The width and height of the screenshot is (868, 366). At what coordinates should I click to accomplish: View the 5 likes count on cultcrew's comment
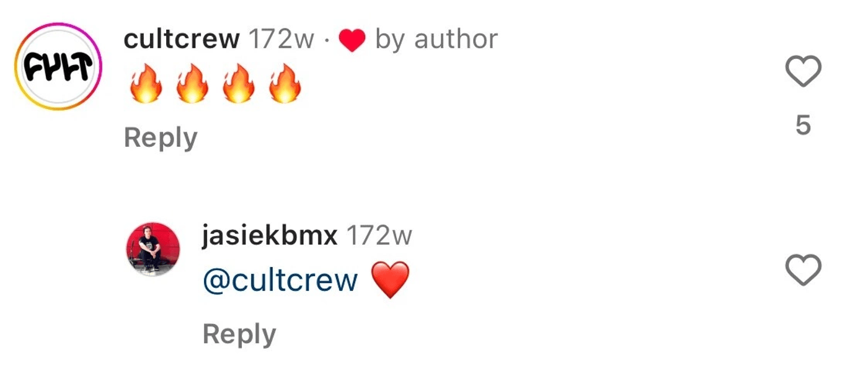tap(803, 126)
